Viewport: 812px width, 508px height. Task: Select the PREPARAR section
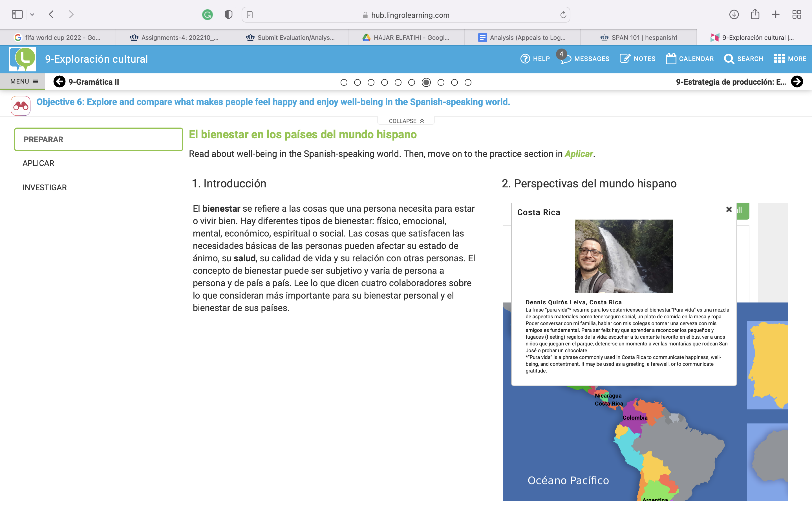coord(98,139)
